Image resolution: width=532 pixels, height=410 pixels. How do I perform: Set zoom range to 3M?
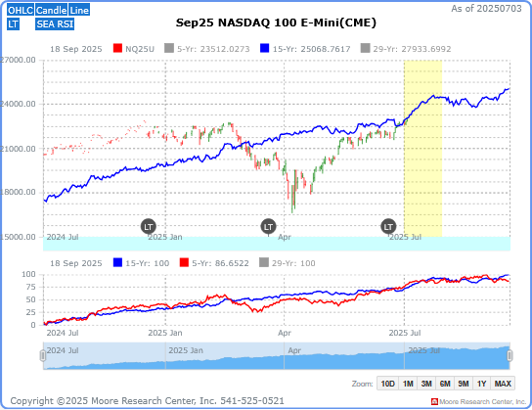[426, 384]
